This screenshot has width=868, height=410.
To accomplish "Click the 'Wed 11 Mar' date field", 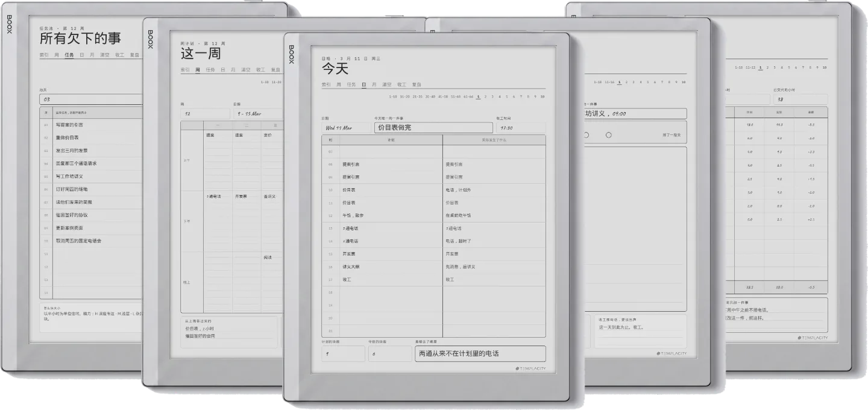I will (x=346, y=128).
